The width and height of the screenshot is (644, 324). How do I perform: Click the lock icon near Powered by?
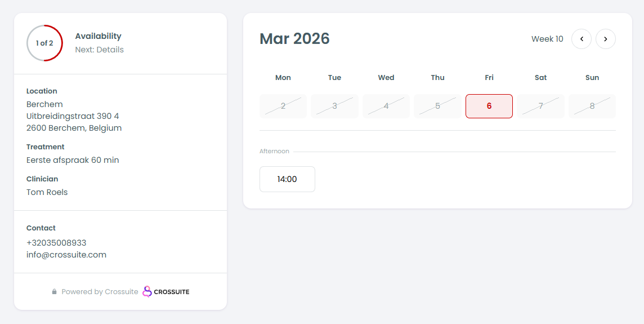pos(55,292)
